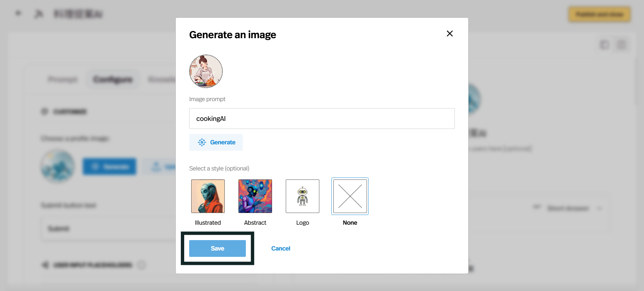Click the sparkle icon on Generate

coord(202,142)
